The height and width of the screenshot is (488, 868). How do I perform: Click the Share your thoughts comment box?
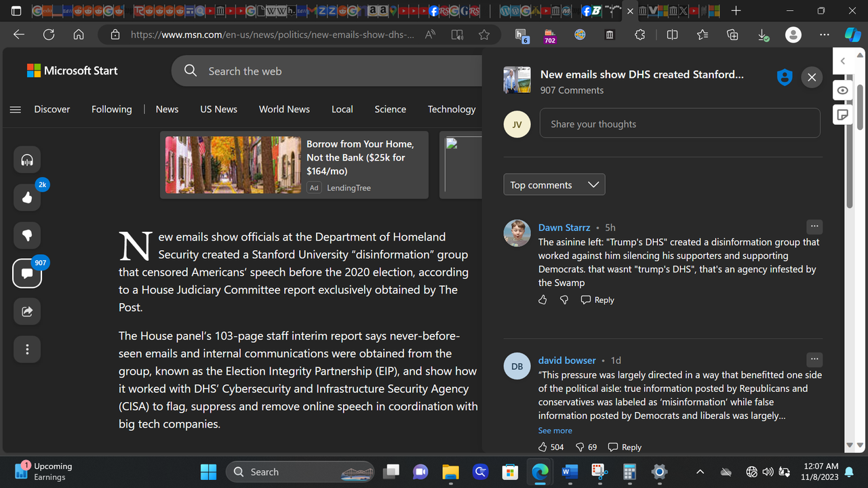coord(679,124)
